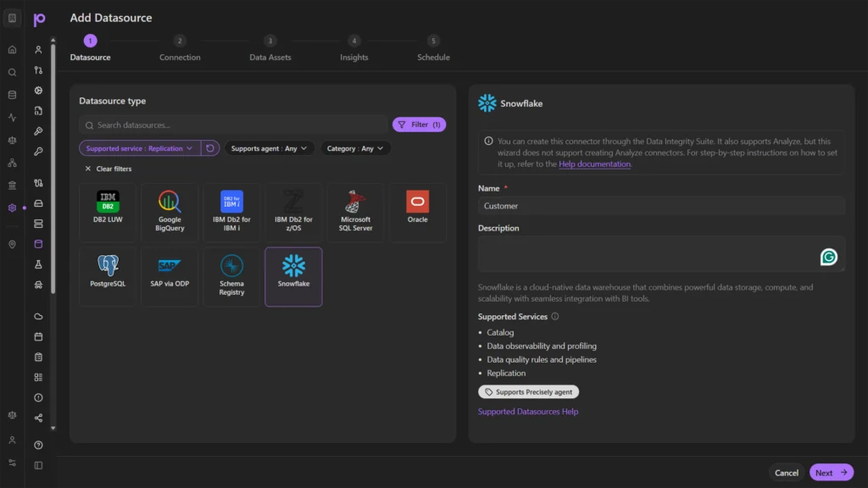This screenshot has width=868, height=488.
Task: Expand the Supported service: Replication dropdown
Action: coord(140,148)
